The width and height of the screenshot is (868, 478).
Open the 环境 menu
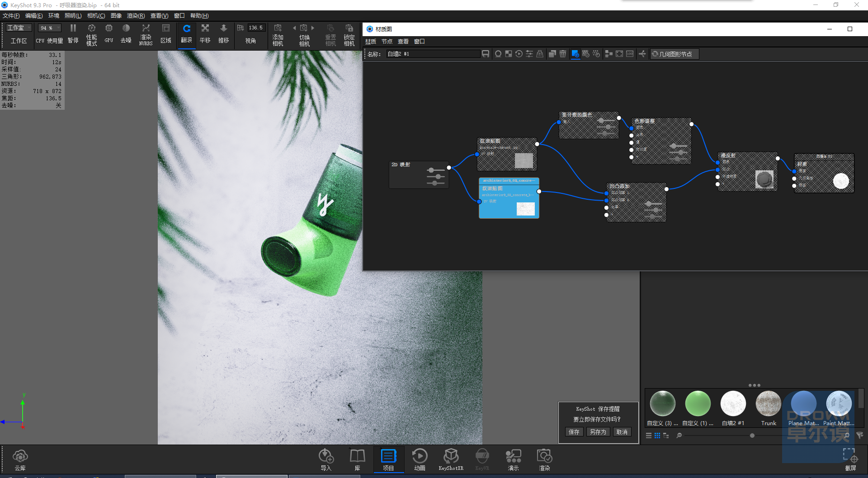54,16
